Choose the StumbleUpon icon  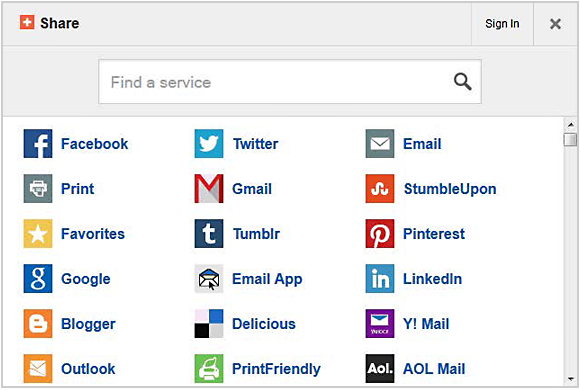[x=380, y=189]
